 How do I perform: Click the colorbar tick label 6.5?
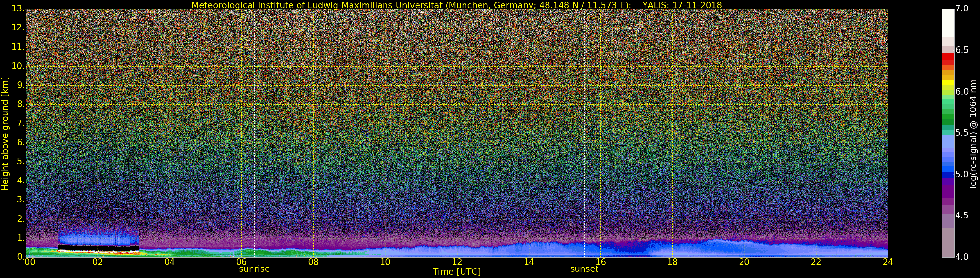click(962, 50)
